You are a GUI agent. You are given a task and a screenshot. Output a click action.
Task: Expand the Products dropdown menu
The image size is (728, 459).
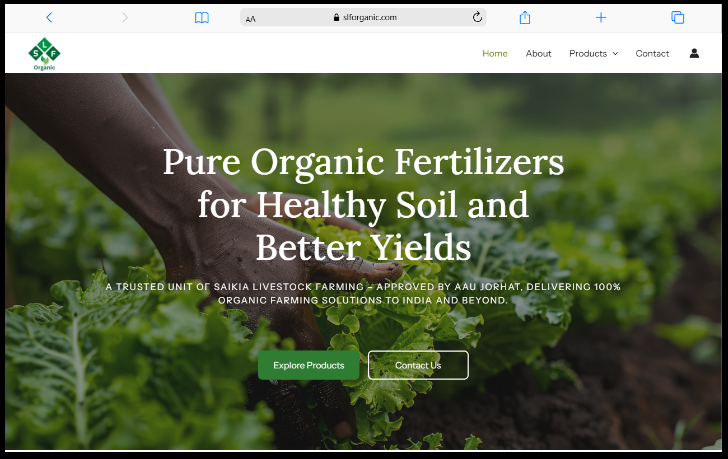[588, 54]
